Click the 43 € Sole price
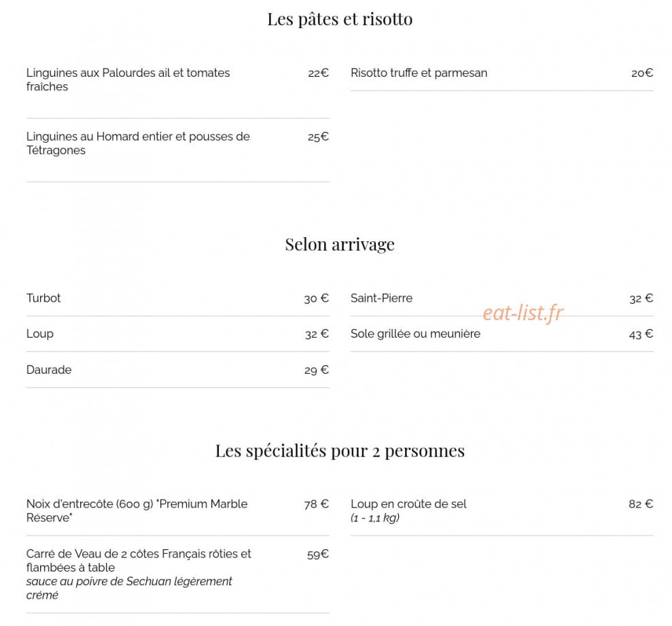Viewport: 672px width, 626px height. (x=641, y=334)
